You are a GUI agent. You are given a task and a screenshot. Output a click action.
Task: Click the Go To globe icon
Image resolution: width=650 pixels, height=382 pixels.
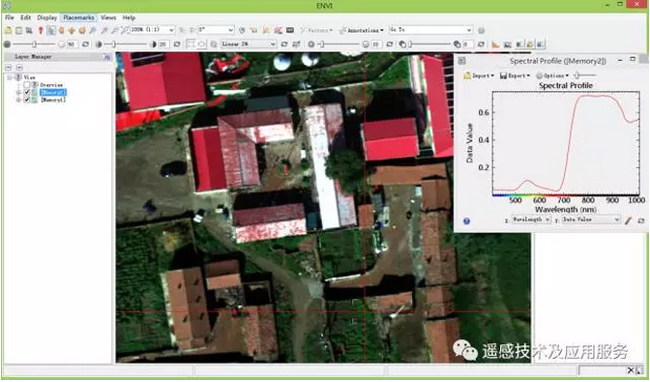pyautogui.click(x=481, y=30)
